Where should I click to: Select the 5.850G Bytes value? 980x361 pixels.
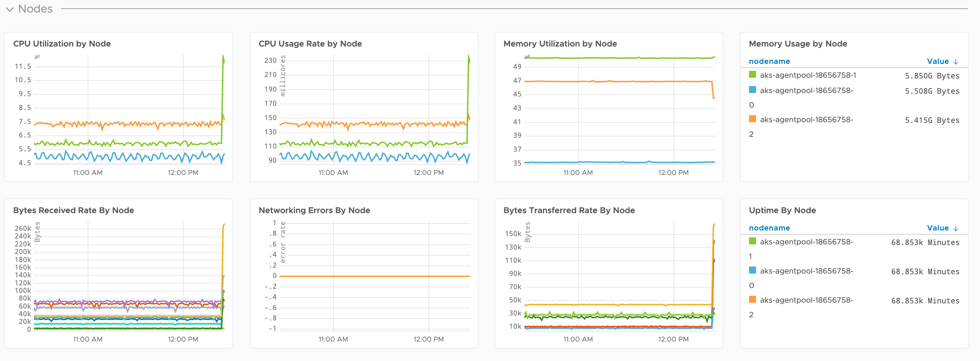[x=932, y=76]
